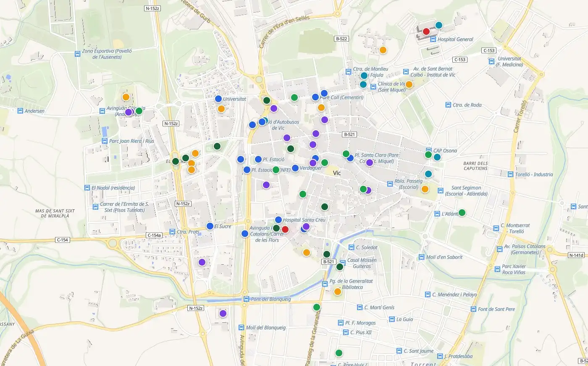Click the Av. de Sant Bernat Calbó stop icon

pyautogui.click(x=406, y=72)
